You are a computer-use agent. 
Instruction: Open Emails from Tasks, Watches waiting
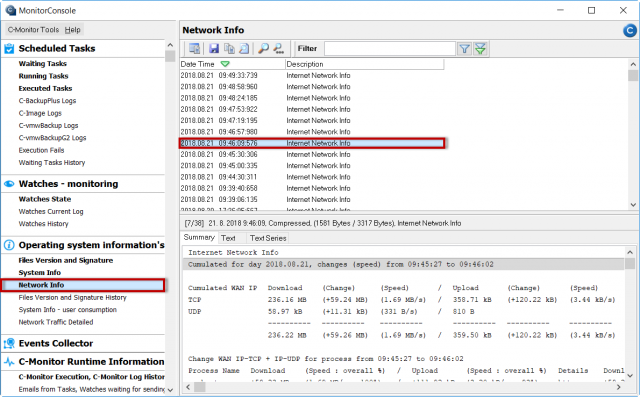coord(91,389)
